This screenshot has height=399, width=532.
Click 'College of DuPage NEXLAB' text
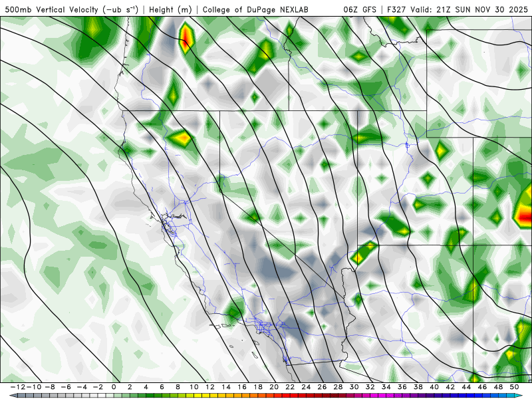[255, 9]
